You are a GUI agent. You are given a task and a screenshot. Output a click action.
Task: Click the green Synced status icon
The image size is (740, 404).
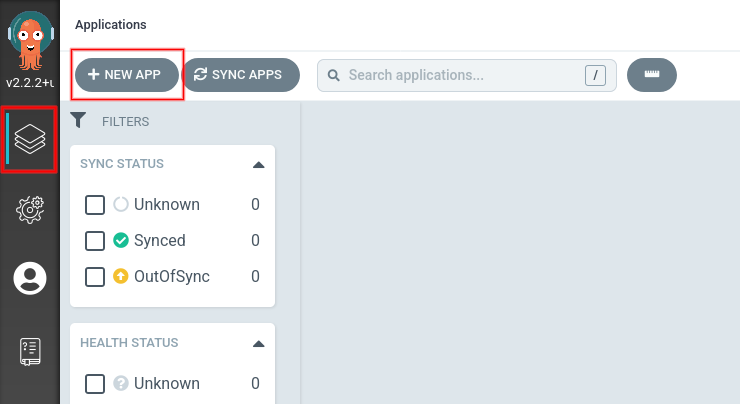coord(121,240)
